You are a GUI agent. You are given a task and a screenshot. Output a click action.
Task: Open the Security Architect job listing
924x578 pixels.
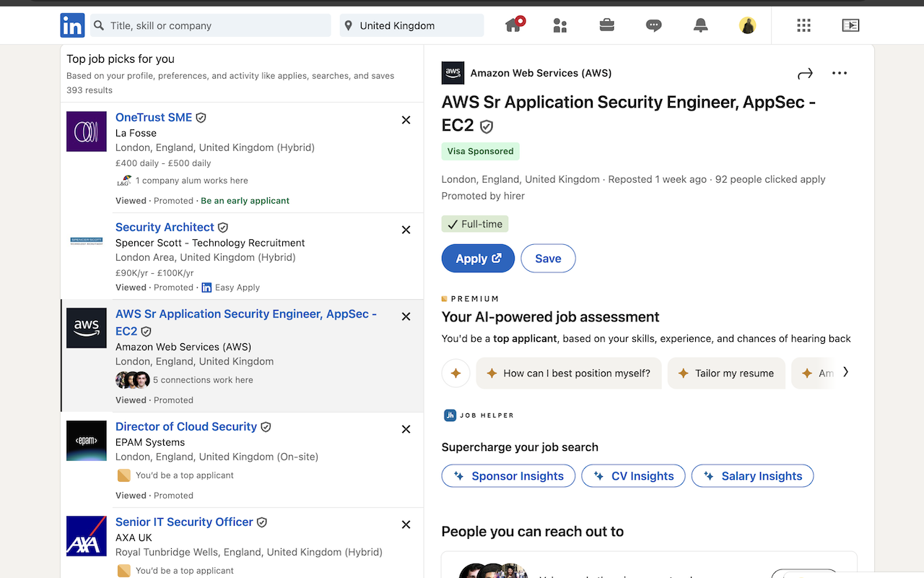click(165, 228)
